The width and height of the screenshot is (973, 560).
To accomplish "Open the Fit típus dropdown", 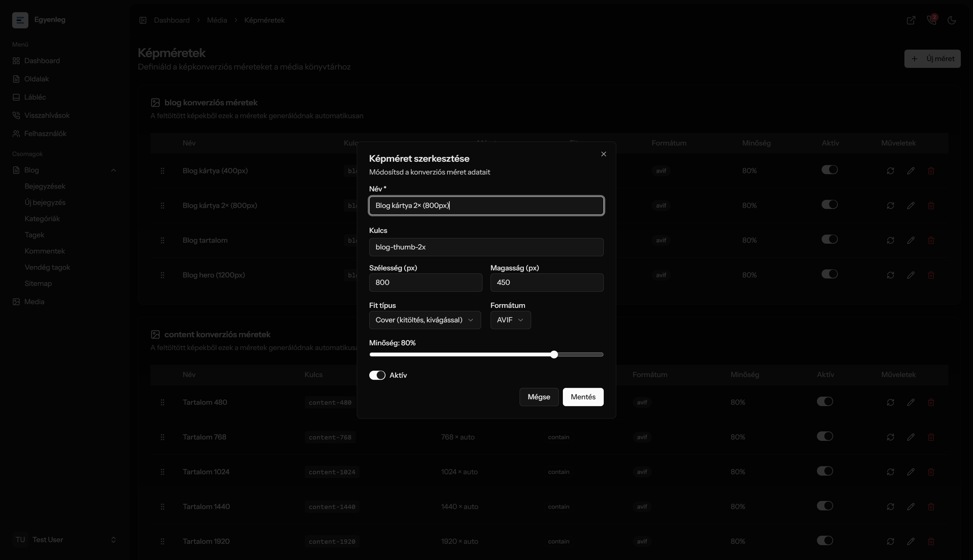I will pos(425,320).
